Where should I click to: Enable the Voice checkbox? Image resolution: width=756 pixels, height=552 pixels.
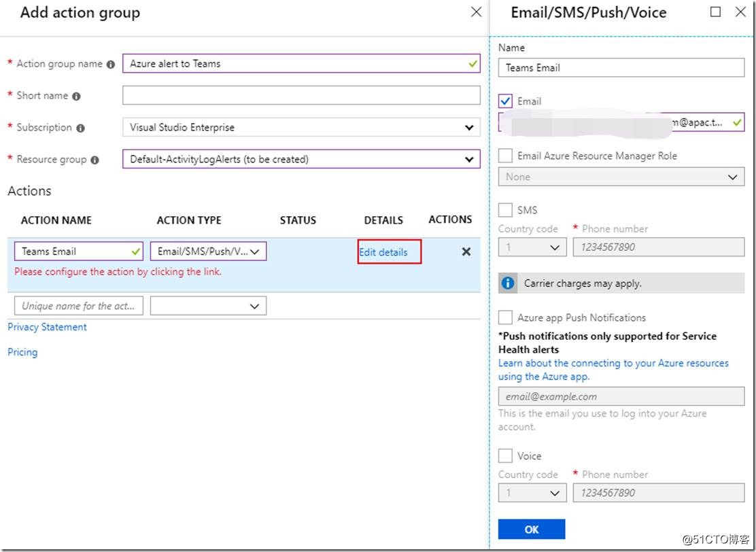(505, 455)
